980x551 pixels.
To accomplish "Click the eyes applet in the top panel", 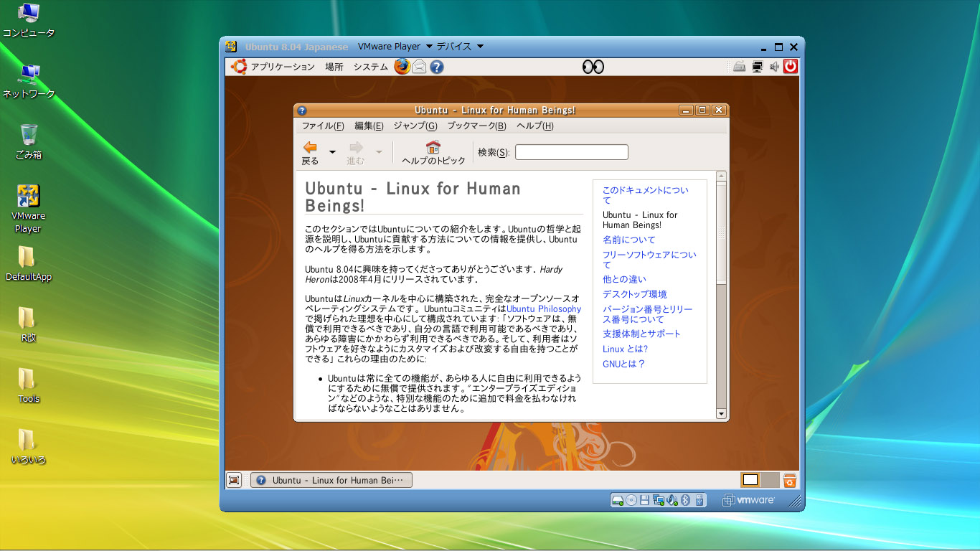I will pos(593,67).
